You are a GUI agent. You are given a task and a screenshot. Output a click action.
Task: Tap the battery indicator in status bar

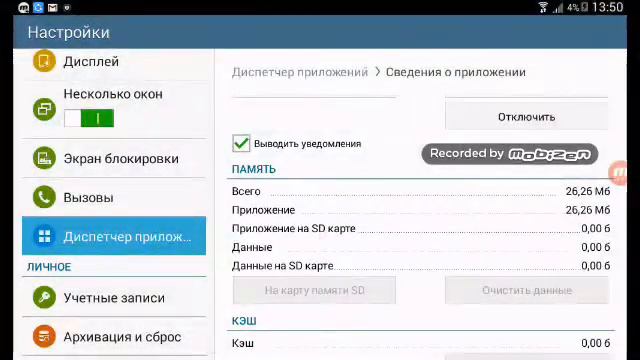(x=584, y=7)
